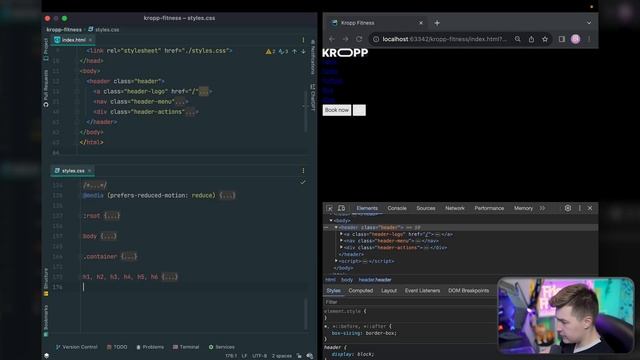Toggle the DevTools device toolbar icon
Screen dimensions: 640x360
click(342, 208)
